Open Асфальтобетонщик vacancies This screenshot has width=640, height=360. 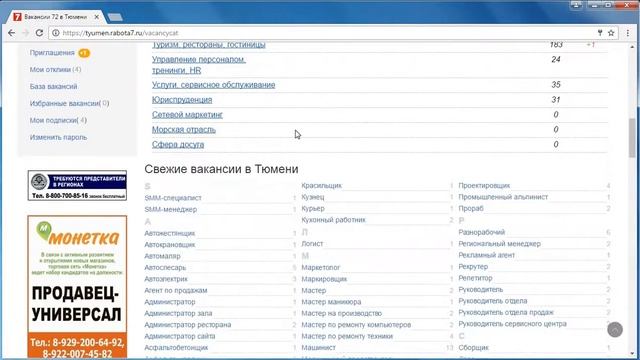[x=176, y=348]
